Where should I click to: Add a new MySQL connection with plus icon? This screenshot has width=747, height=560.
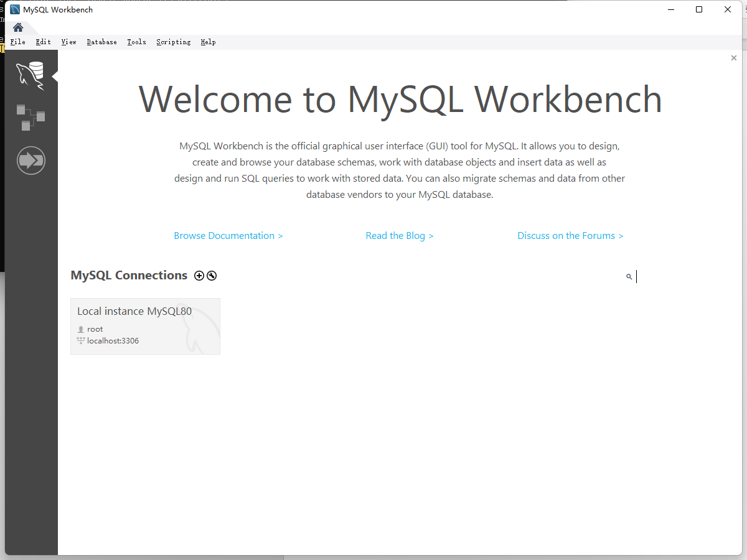pyautogui.click(x=199, y=276)
